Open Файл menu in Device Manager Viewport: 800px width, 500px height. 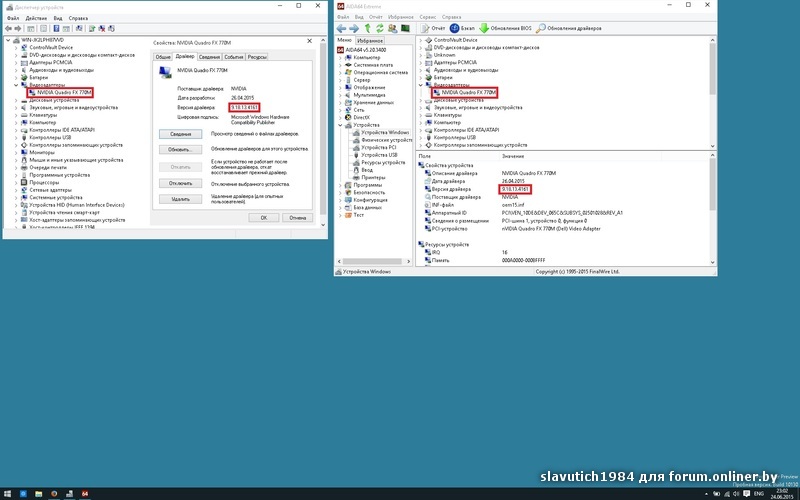(x=13, y=18)
